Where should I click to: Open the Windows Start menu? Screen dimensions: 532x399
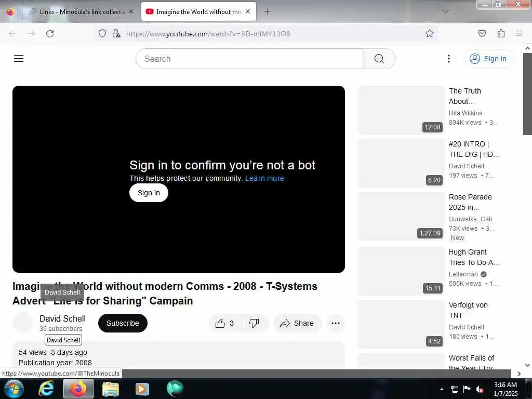[x=14, y=389]
